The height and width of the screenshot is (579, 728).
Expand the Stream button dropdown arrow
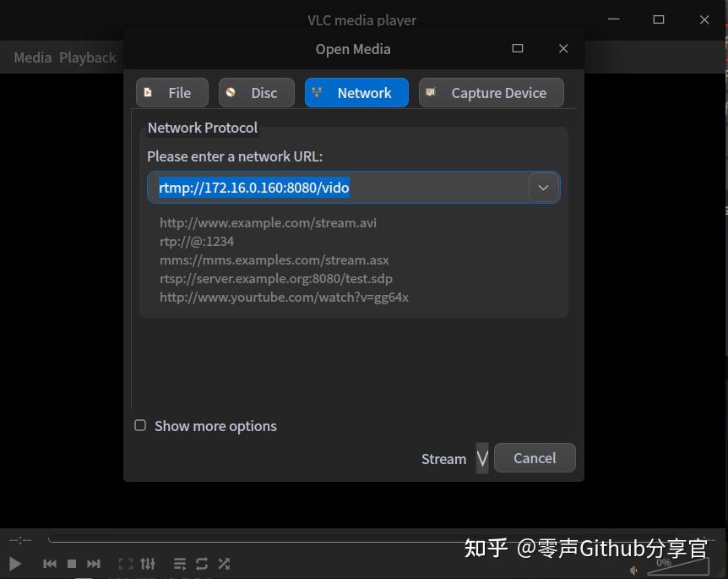pos(482,457)
